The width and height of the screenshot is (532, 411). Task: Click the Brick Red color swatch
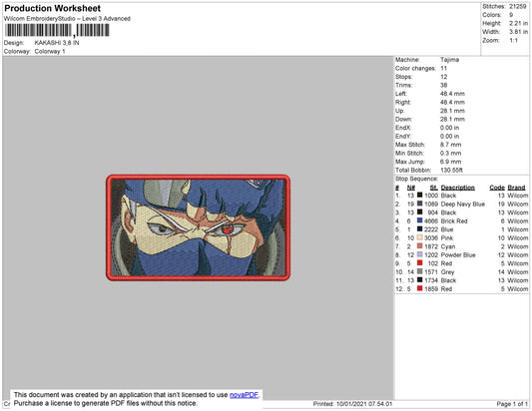coord(419,220)
